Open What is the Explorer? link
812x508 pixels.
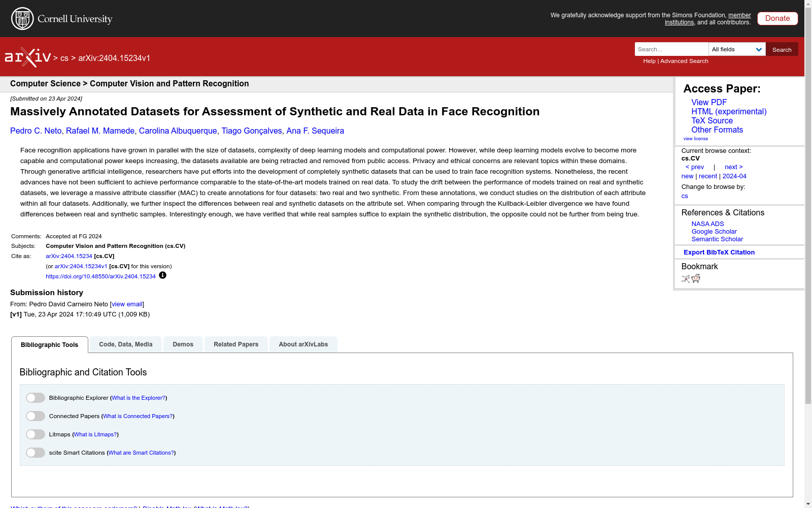point(139,398)
